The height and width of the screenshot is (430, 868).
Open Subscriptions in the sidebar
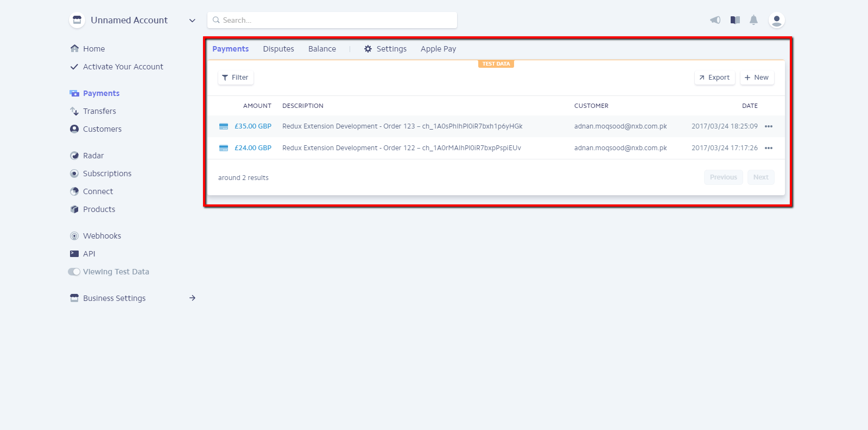(107, 174)
